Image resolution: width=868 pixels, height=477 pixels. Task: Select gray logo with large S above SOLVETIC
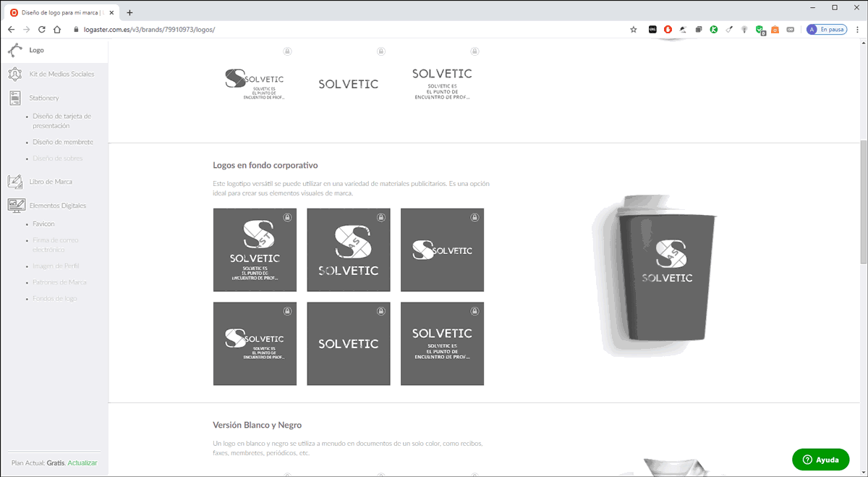349,250
